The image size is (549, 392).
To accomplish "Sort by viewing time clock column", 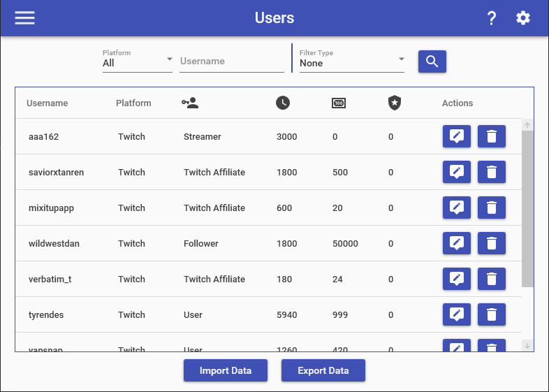I will coord(282,103).
